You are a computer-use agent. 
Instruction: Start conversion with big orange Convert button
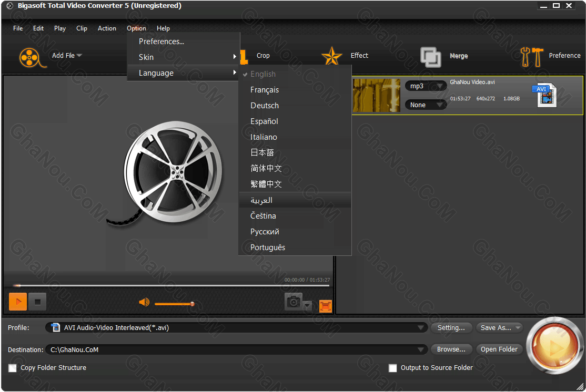(x=555, y=345)
